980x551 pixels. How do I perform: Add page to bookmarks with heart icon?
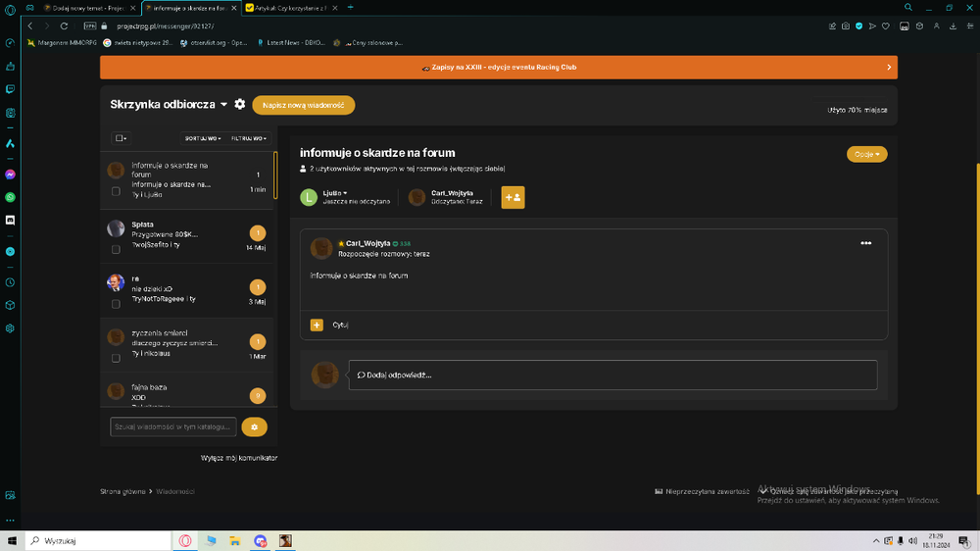point(886,26)
